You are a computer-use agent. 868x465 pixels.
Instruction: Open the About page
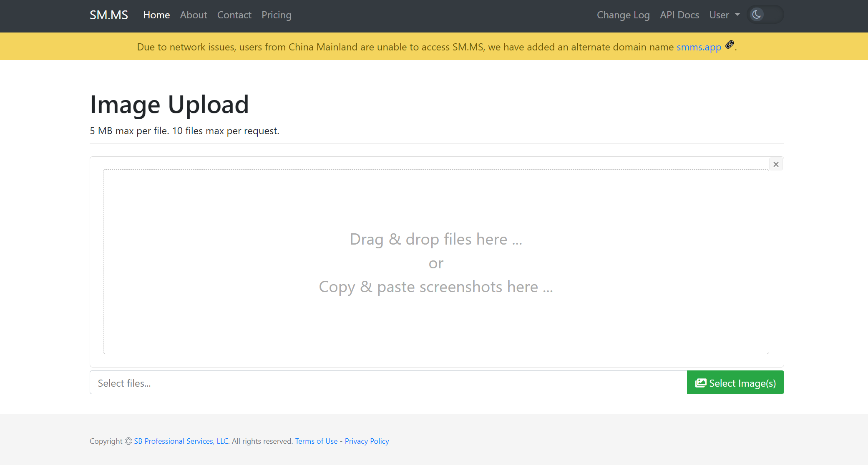[194, 15]
